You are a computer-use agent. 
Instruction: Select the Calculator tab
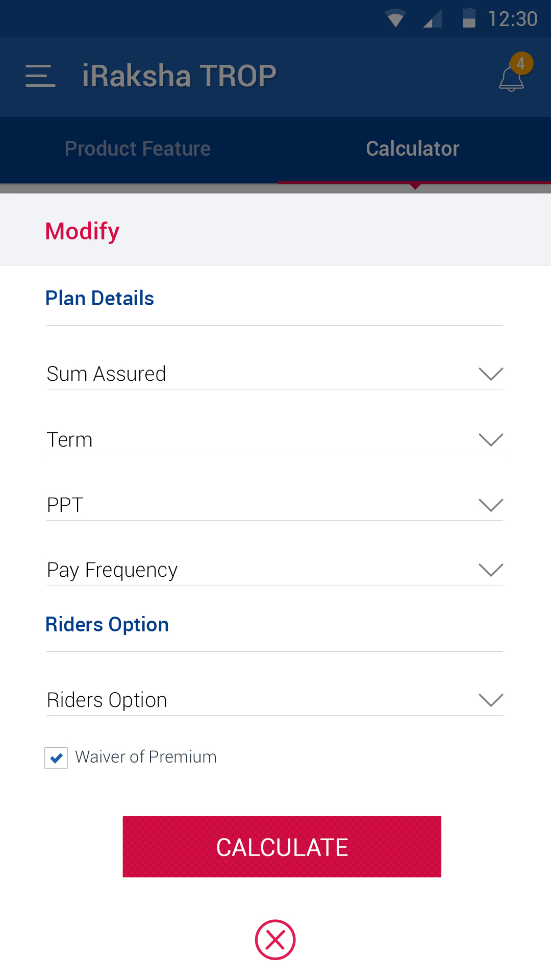(413, 149)
